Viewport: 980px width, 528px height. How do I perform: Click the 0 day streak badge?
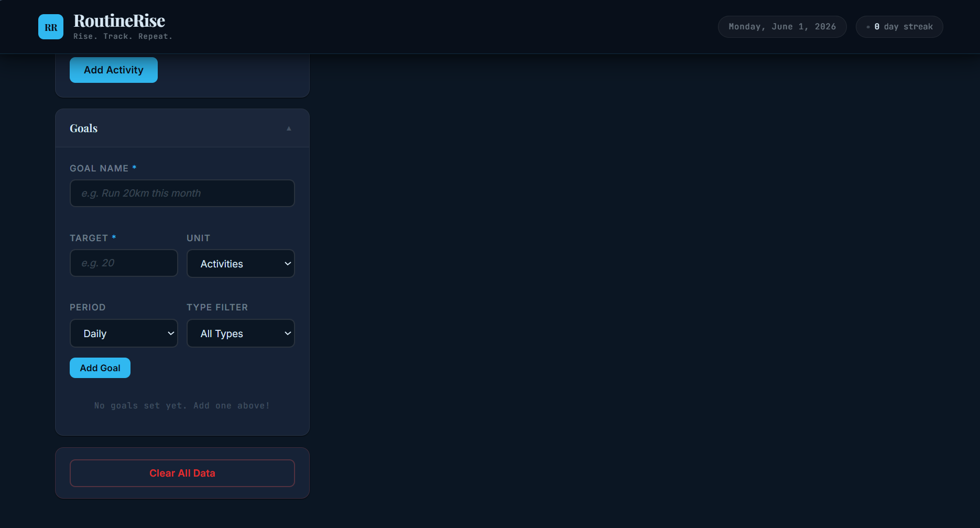[x=899, y=27]
